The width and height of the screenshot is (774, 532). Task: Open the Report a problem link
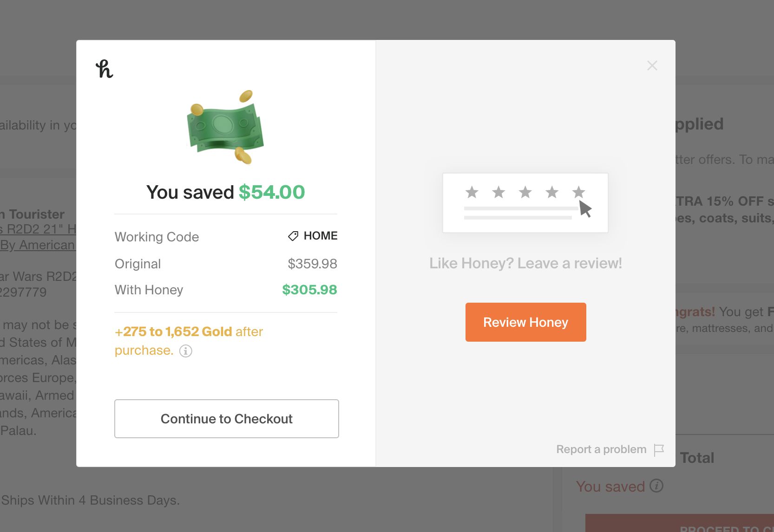click(601, 449)
